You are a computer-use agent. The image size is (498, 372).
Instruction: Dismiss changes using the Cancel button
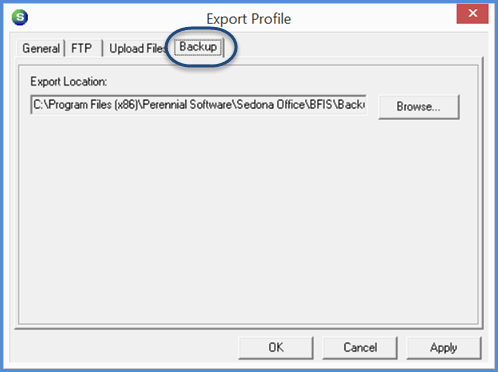[360, 348]
